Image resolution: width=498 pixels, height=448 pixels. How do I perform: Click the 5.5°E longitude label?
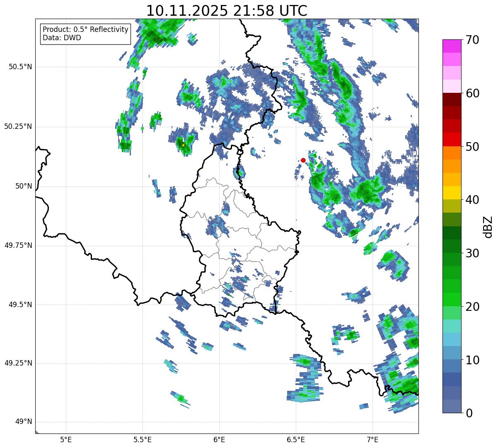tap(143, 439)
